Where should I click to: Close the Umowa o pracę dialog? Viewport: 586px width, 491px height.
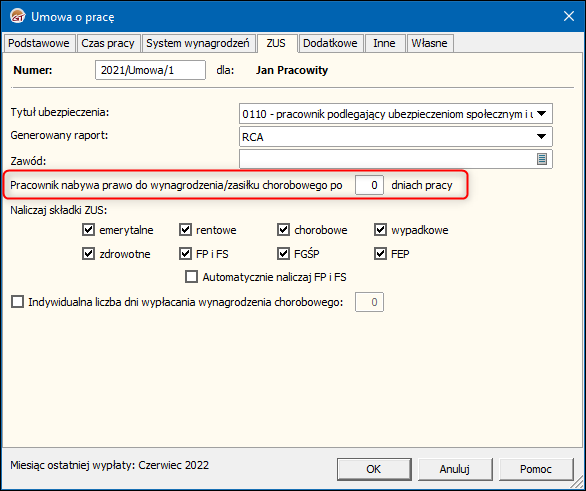(x=568, y=16)
